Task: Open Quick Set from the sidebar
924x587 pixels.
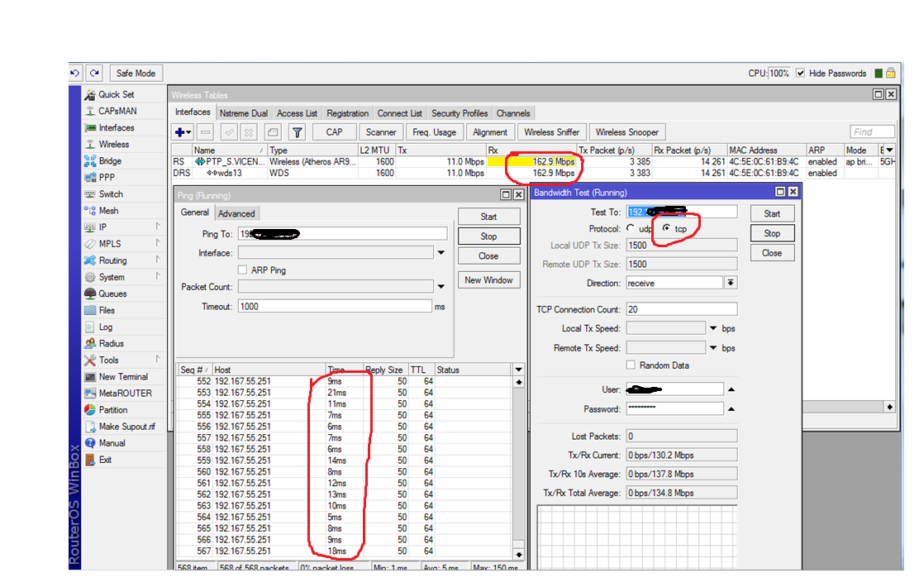Action: [x=116, y=95]
